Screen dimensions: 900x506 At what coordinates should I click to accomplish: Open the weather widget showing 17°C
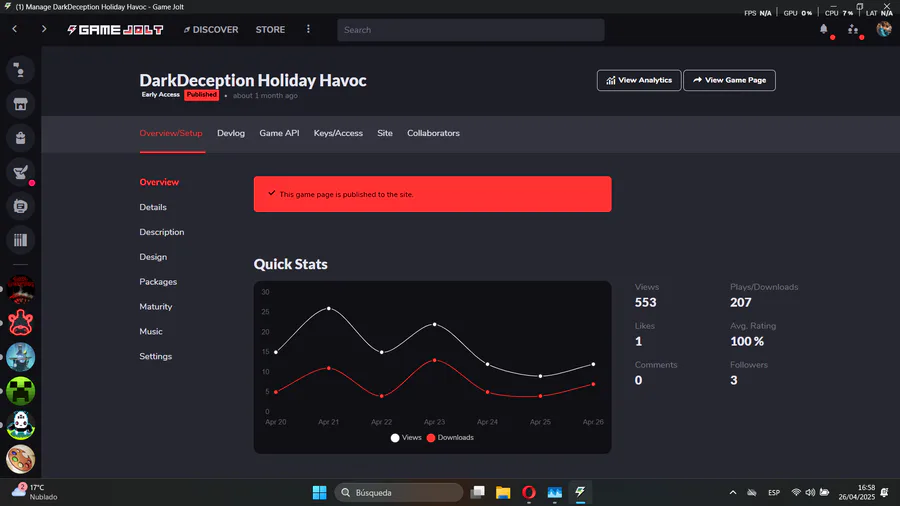[34, 492]
